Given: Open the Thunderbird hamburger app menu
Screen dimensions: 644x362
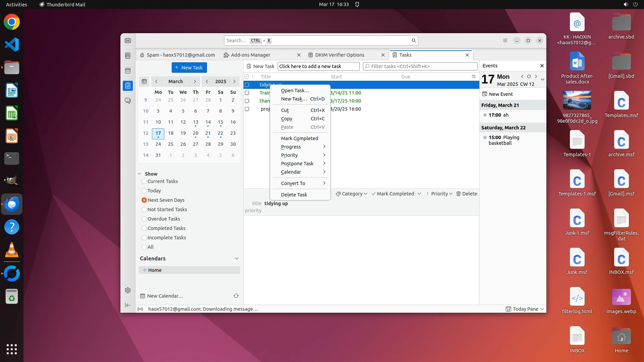Looking at the screenshot, I should coord(505,41).
